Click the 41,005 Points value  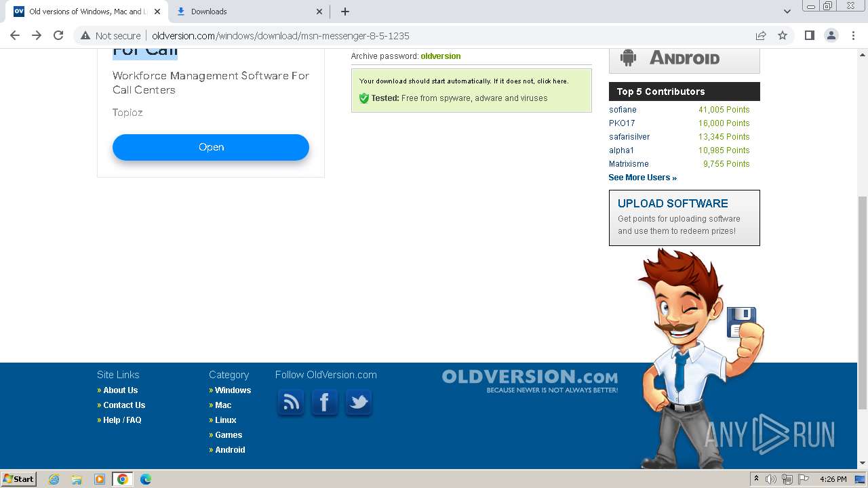click(x=724, y=110)
